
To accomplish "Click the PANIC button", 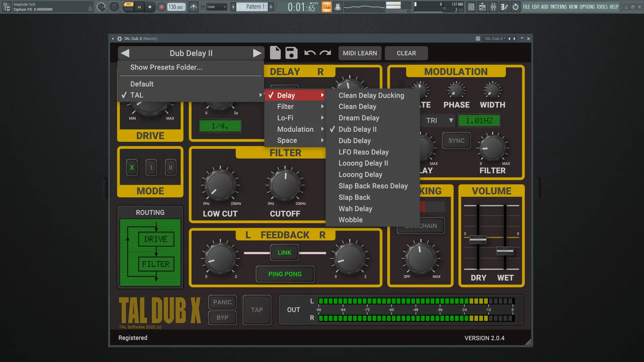I will pyautogui.click(x=222, y=302).
